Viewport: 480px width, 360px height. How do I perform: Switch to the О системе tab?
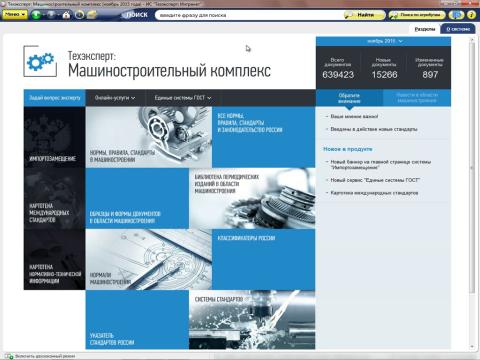[x=458, y=29]
